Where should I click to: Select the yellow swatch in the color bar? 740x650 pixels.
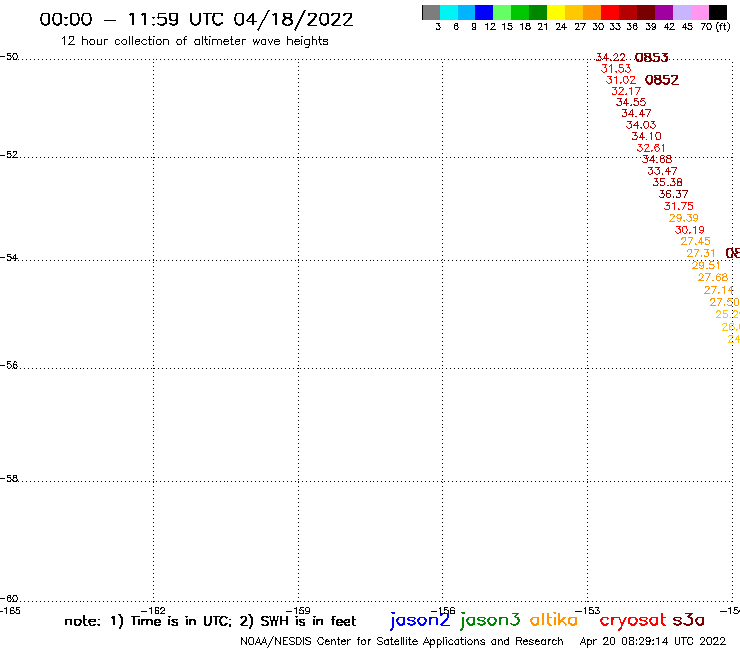click(x=556, y=12)
